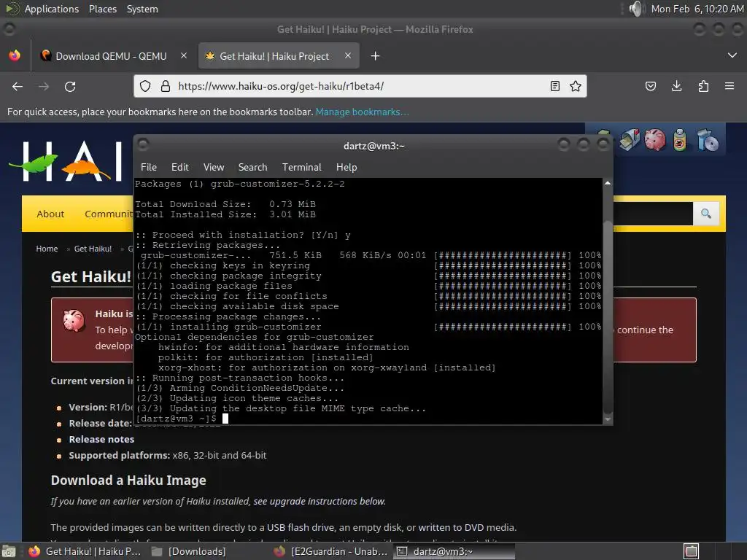Click About in Haiku navigation bar
747x560 pixels.
50,214
